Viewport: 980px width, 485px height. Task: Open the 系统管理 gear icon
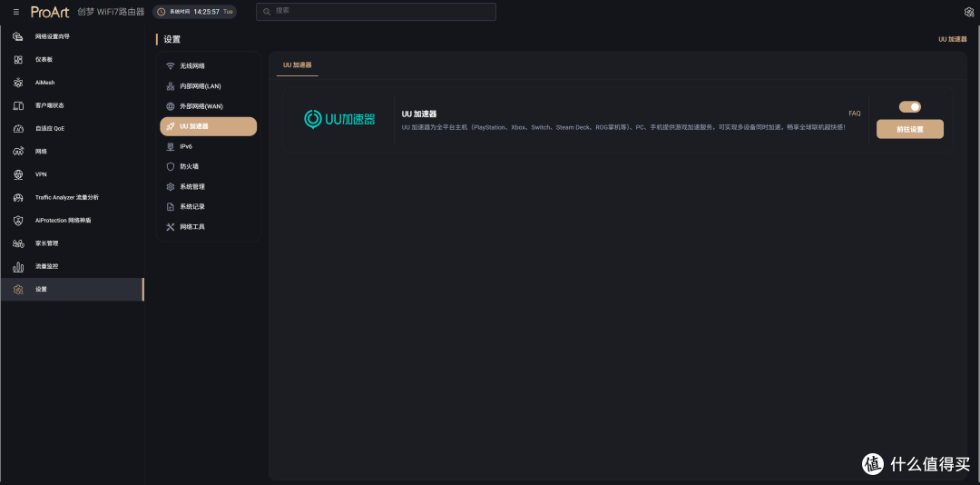click(x=170, y=186)
